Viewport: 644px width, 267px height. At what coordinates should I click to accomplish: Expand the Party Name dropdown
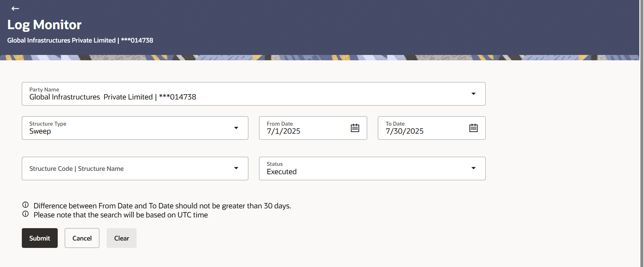tap(474, 94)
